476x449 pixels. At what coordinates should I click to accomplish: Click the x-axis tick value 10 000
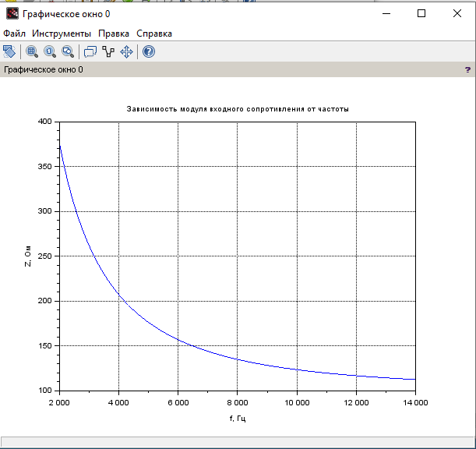[x=297, y=402]
